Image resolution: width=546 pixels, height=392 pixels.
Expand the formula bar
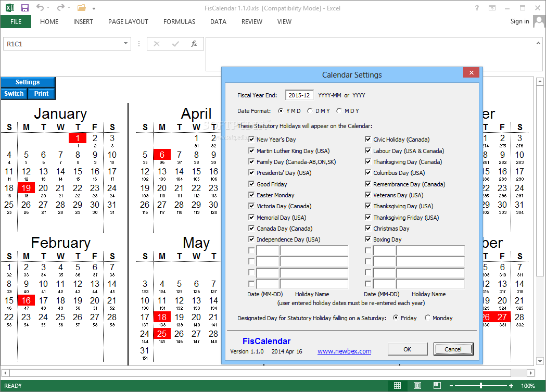tap(538, 43)
